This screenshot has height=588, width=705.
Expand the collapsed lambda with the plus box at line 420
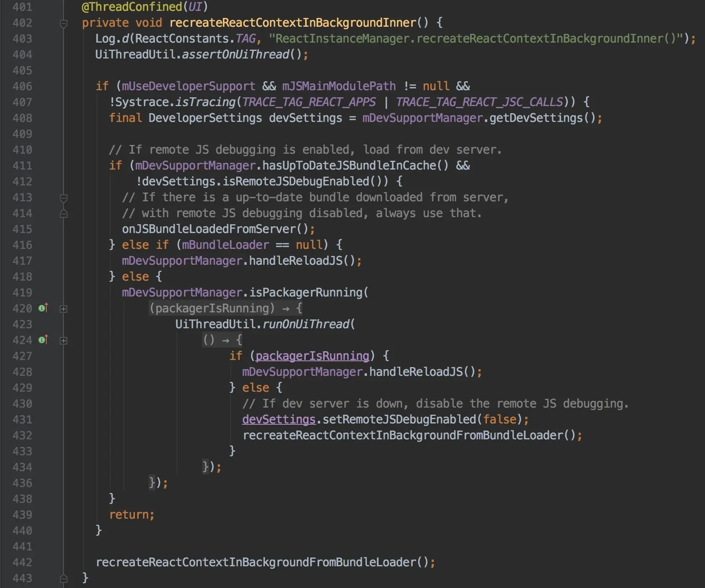coord(63,309)
